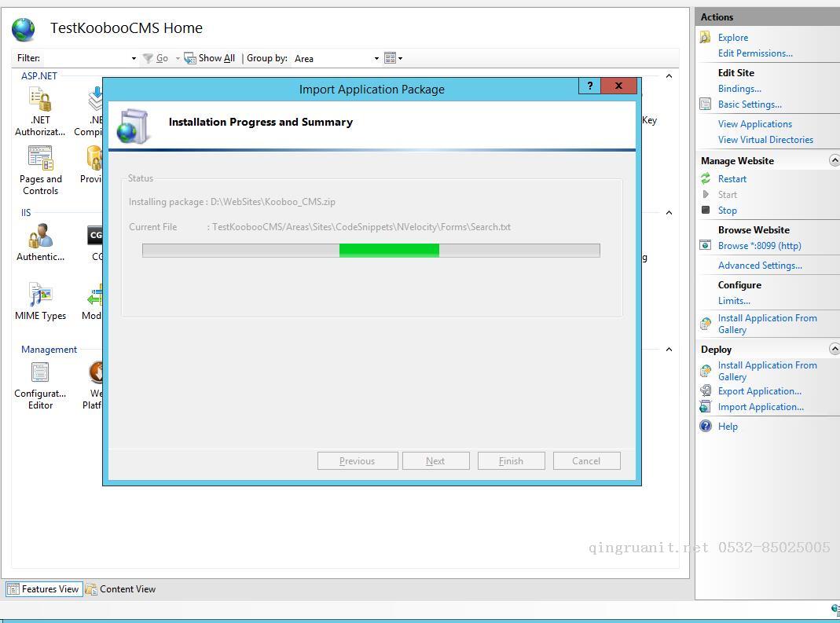Click the view mode grid icon

click(390, 58)
